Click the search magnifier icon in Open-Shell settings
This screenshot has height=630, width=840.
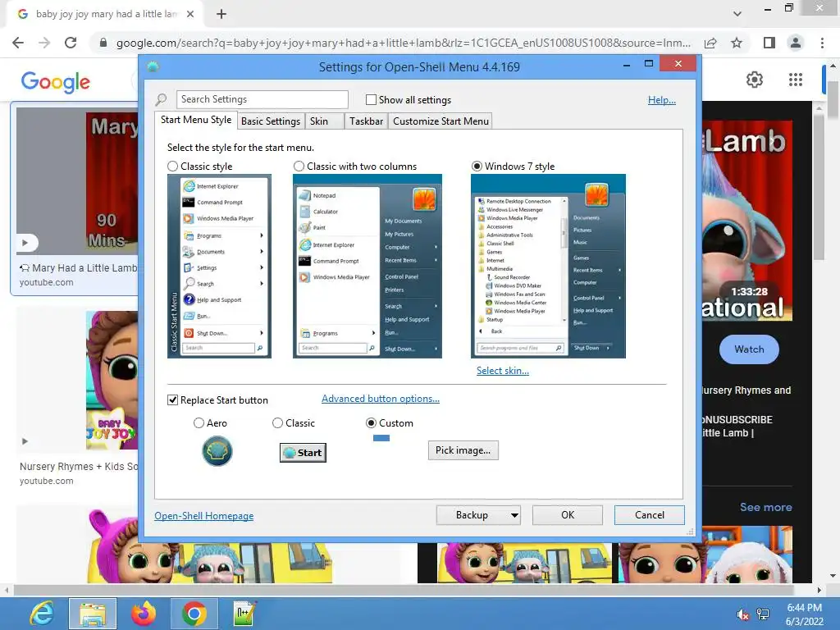pyautogui.click(x=161, y=99)
